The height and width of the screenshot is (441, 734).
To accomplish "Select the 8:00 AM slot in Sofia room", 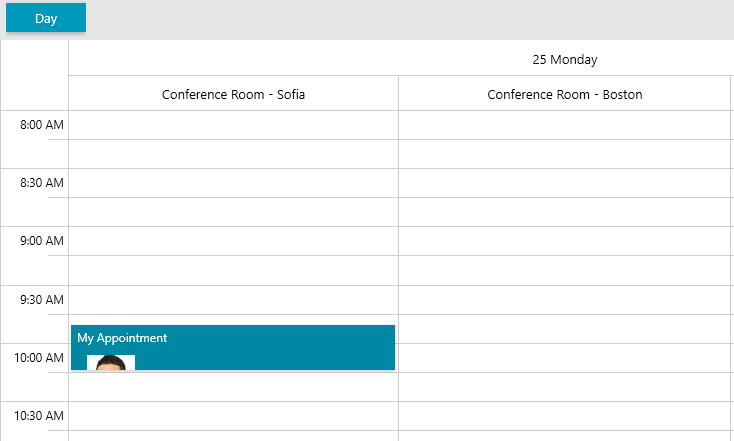I will (233, 125).
